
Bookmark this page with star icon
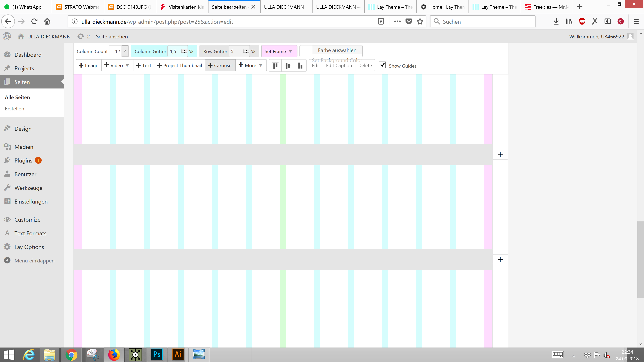420,22
